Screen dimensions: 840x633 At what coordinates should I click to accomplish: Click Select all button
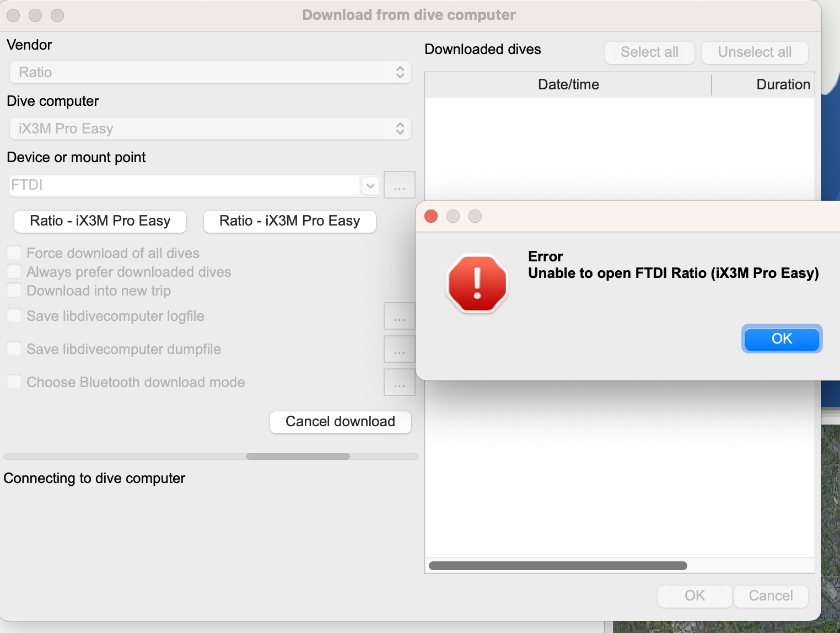point(650,52)
